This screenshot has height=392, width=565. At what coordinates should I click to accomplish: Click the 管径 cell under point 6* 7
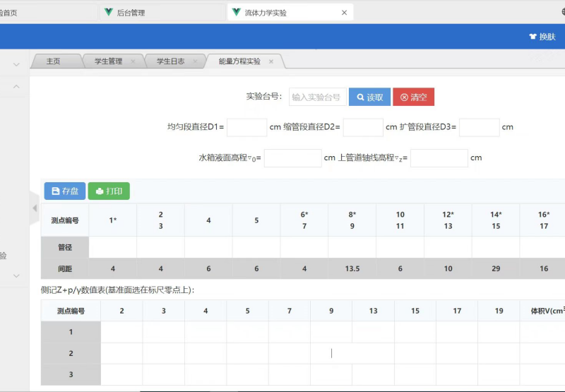(304, 247)
